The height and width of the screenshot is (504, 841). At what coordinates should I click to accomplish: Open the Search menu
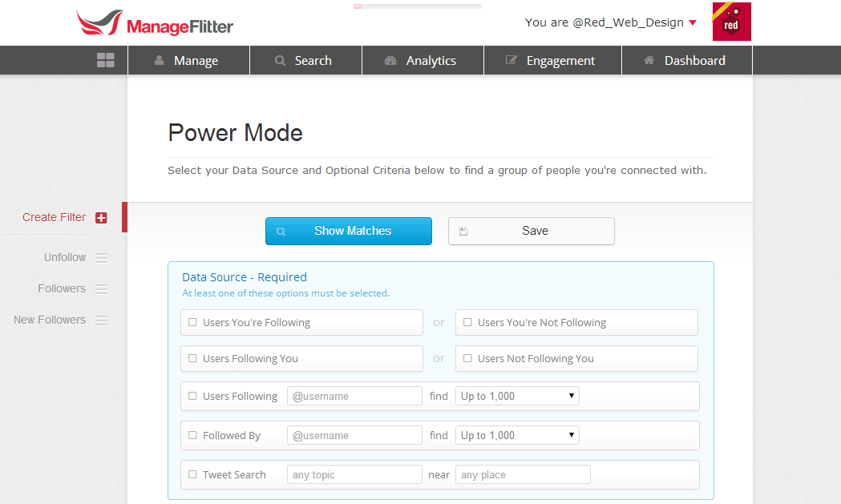tap(306, 60)
